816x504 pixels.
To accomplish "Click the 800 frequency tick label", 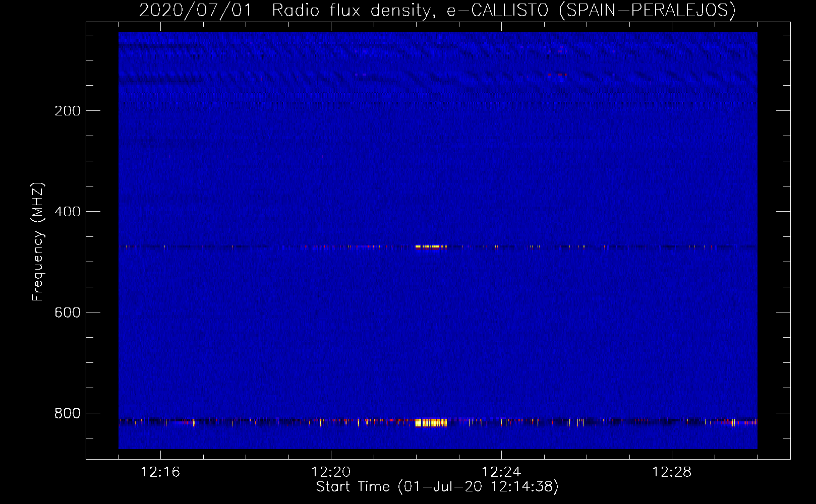I will (68, 413).
